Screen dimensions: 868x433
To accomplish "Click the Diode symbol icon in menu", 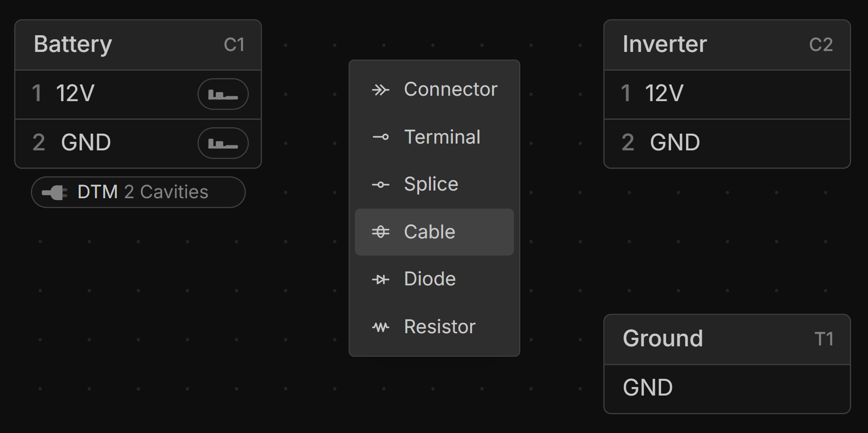I will click(380, 280).
